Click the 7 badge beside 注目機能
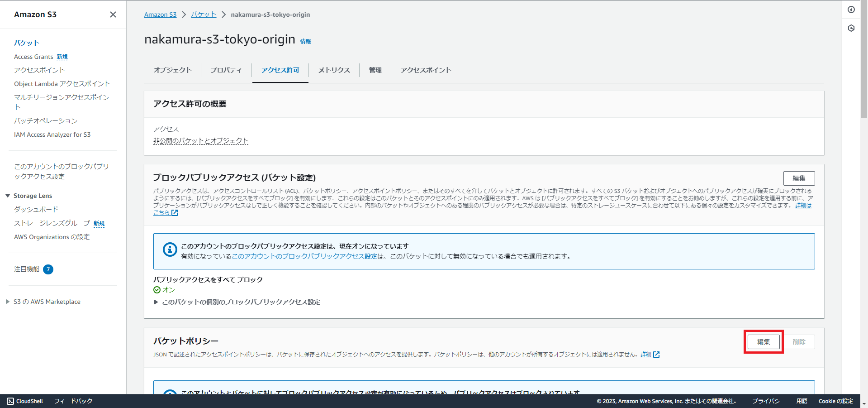 click(x=48, y=269)
